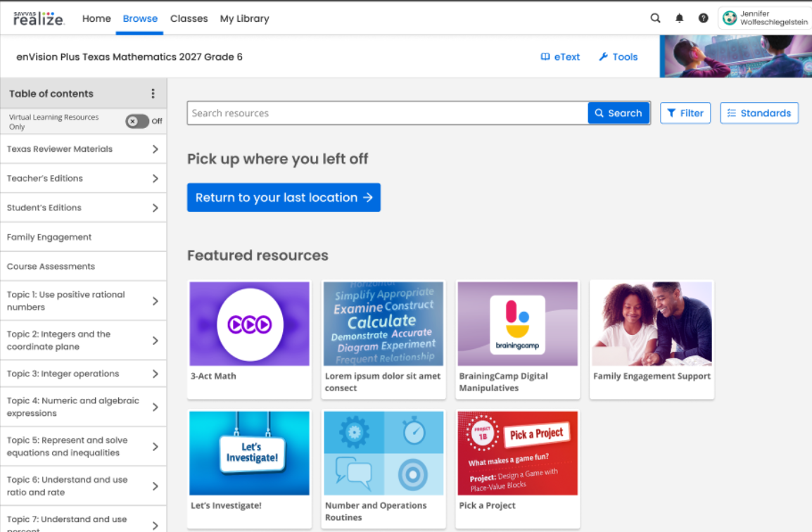Screen dimensions: 812x532
Task: Open notifications bell icon
Action: point(680,18)
